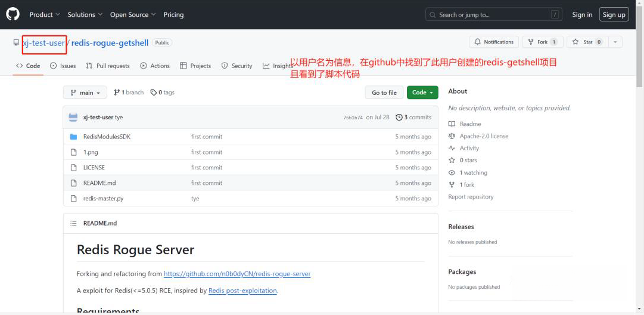Screen dimensions: 644x315
Task: Click the bell icon in Notifications
Action: tap(478, 42)
